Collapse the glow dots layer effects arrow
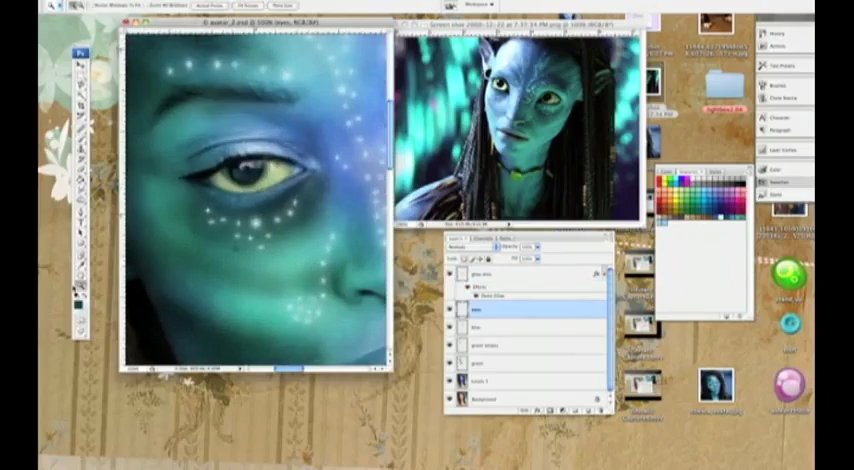Viewport: 854px width, 470px height. tap(604, 274)
